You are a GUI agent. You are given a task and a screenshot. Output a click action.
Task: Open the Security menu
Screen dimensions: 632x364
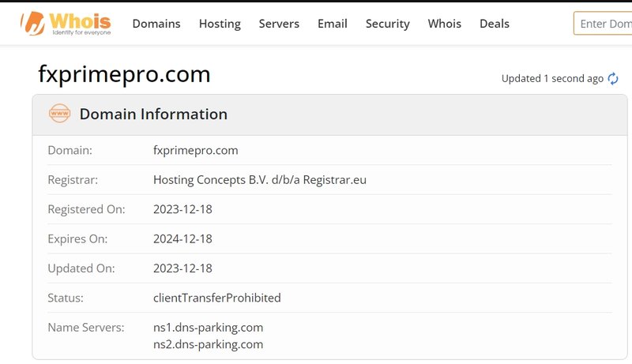388,24
